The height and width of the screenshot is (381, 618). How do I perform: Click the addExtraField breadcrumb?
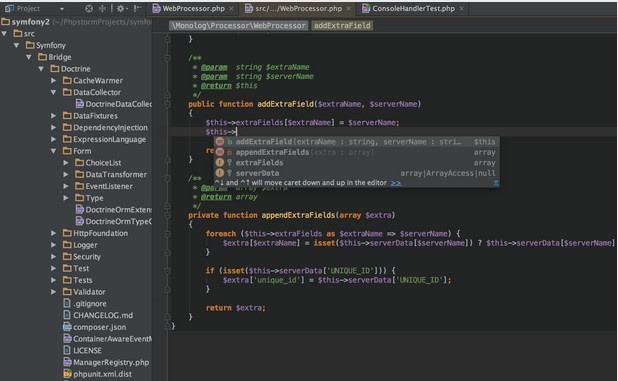pos(342,26)
